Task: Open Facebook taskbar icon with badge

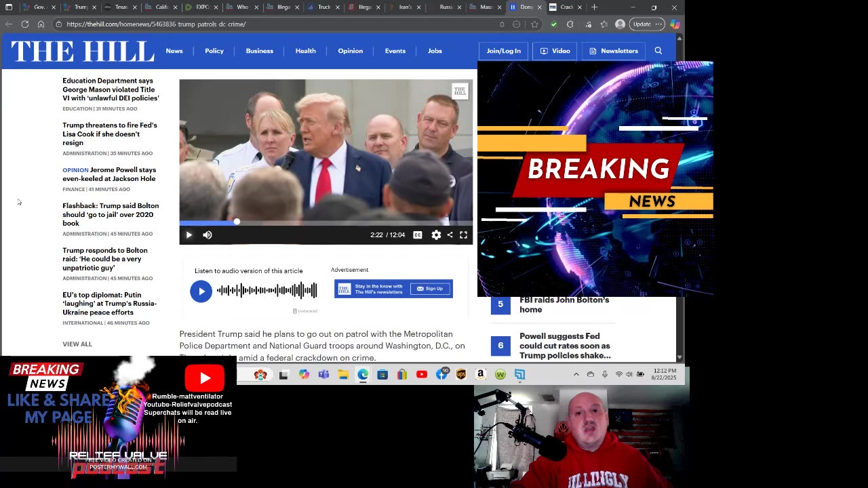Action: click(442, 374)
